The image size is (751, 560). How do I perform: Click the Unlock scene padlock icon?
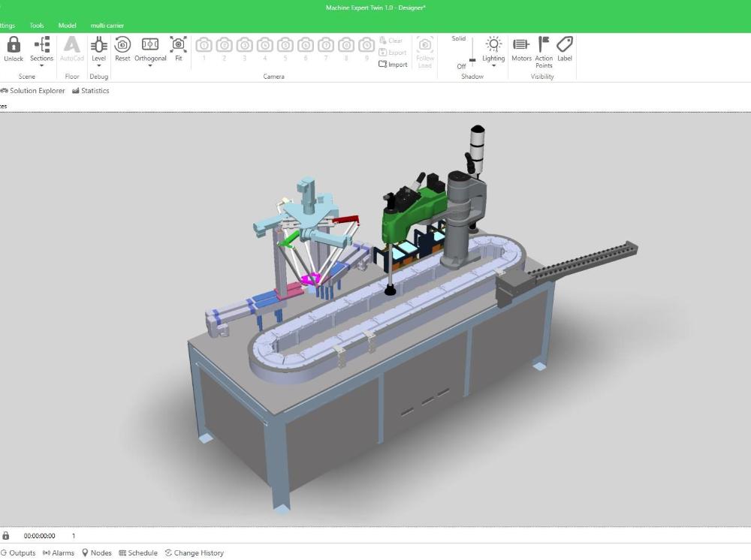click(x=14, y=45)
